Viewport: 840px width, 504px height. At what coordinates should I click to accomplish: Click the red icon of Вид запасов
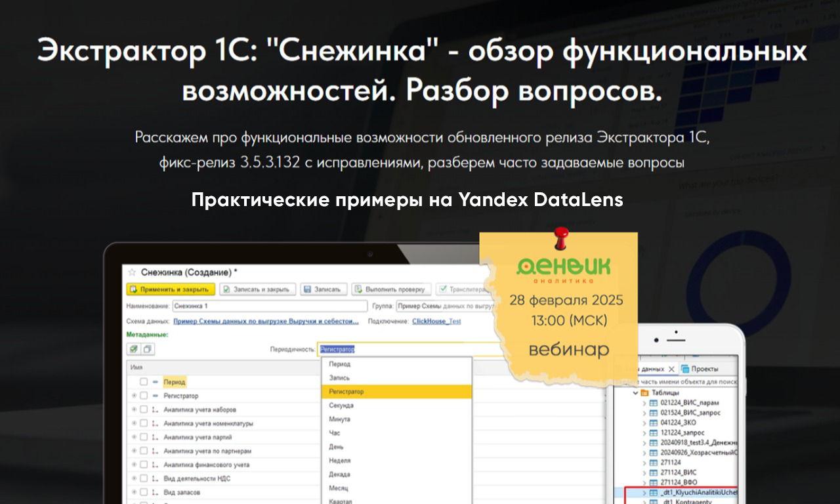[x=156, y=492]
